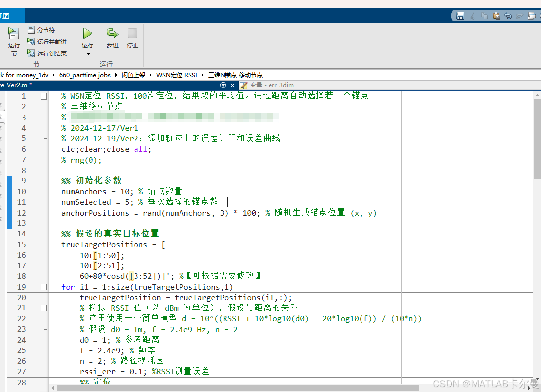Click the horizontal scrollbar at editor bottom
Image resolution: width=541 pixels, height=392 pixels.
[238, 388]
